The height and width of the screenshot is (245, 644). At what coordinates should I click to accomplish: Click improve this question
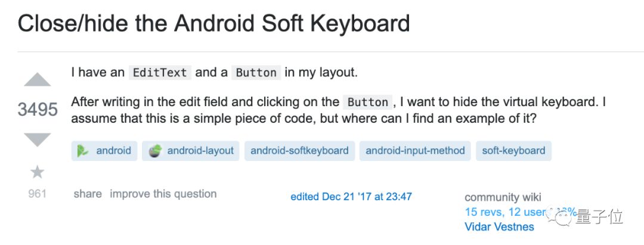tap(163, 194)
